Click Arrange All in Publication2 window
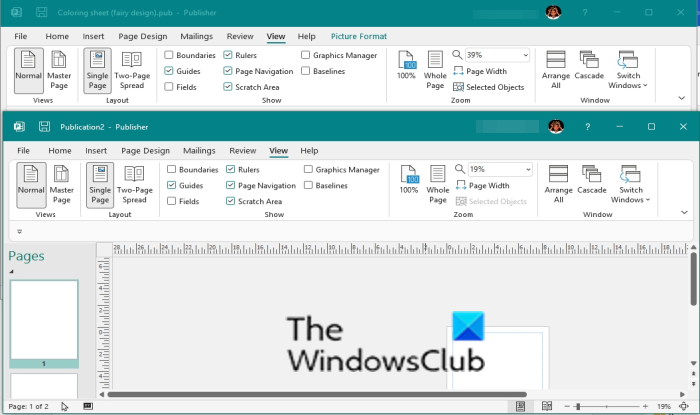Viewport: 700px width, 415px height. (x=558, y=184)
